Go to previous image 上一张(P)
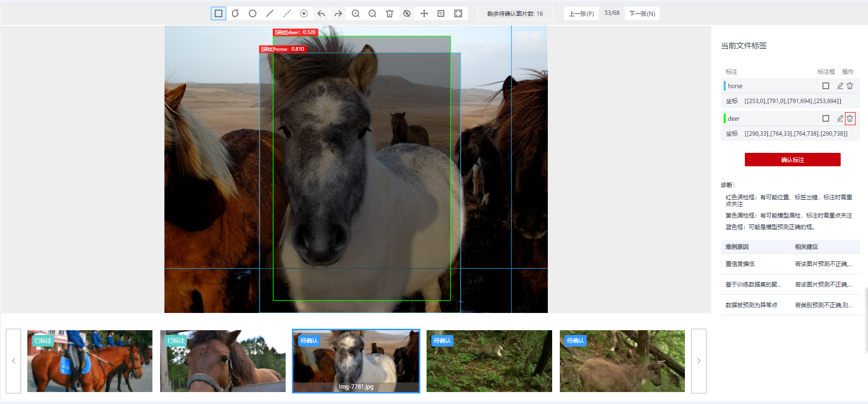Viewport: 868px width, 404px height. coord(581,13)
